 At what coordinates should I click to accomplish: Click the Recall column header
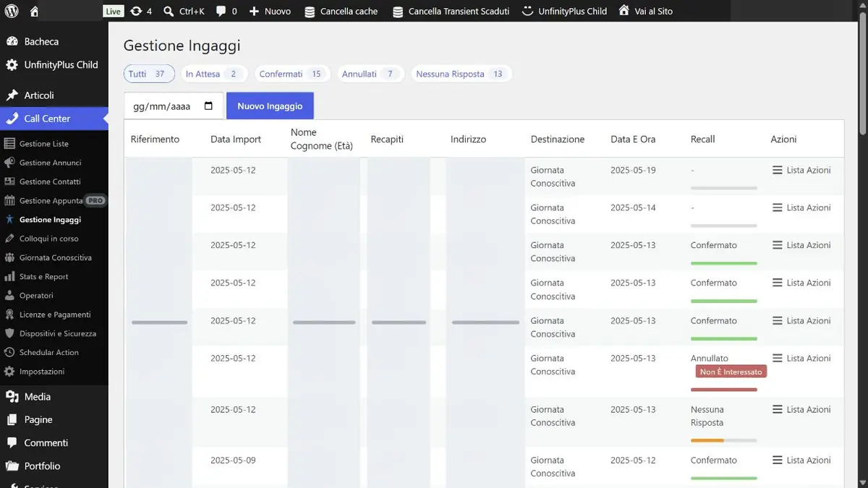pyautogui.click(x=703, y=139)
